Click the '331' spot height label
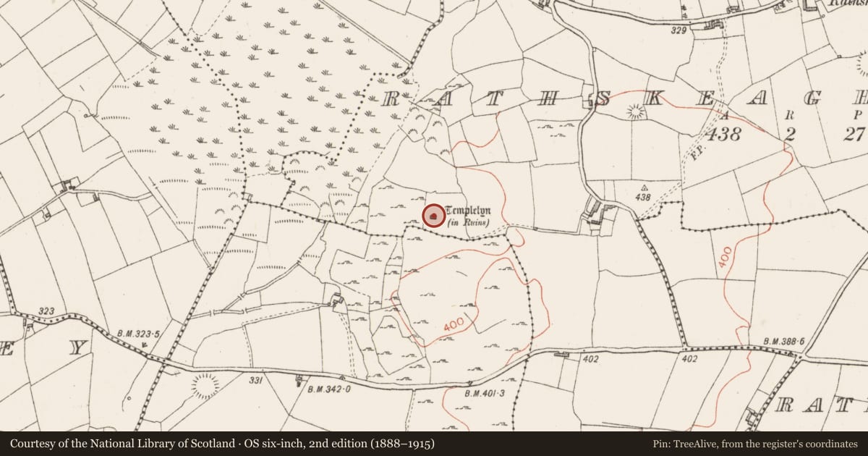868x456 pixels. 255,381
